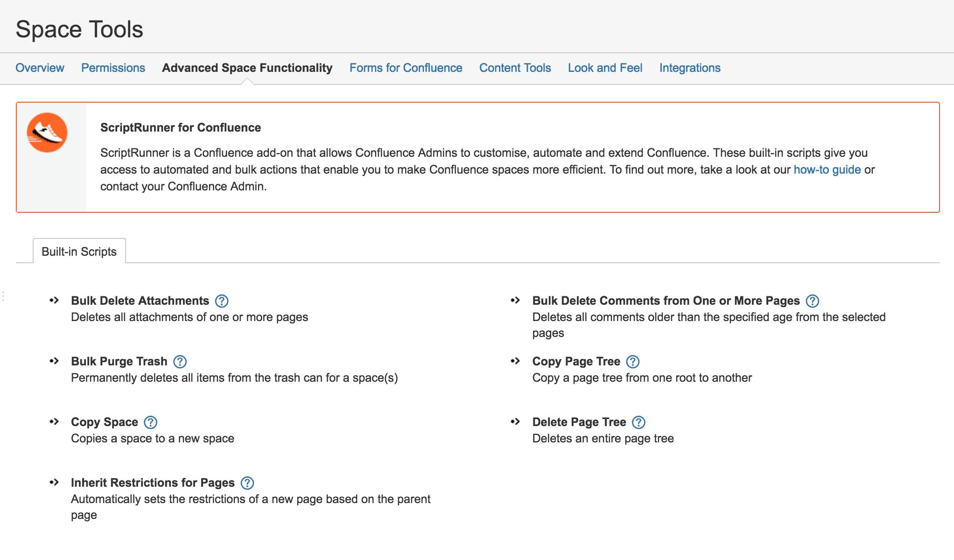
Task: Open the Content Tools tab
Action: (x=515, y=68)
